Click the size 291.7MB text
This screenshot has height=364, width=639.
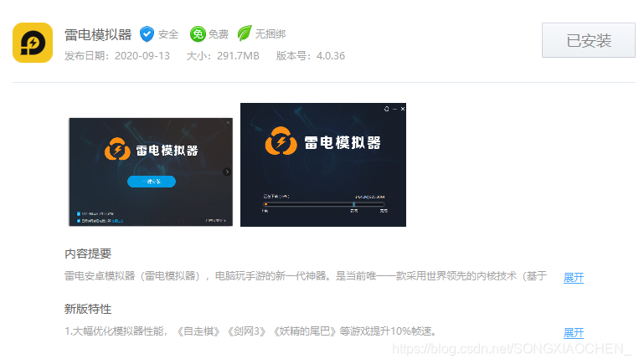(x=238, y=56)
